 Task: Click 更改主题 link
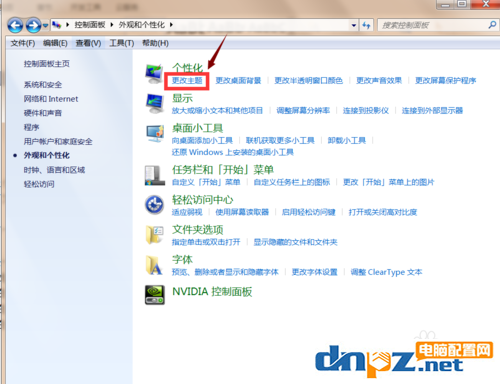coord(187,81)
